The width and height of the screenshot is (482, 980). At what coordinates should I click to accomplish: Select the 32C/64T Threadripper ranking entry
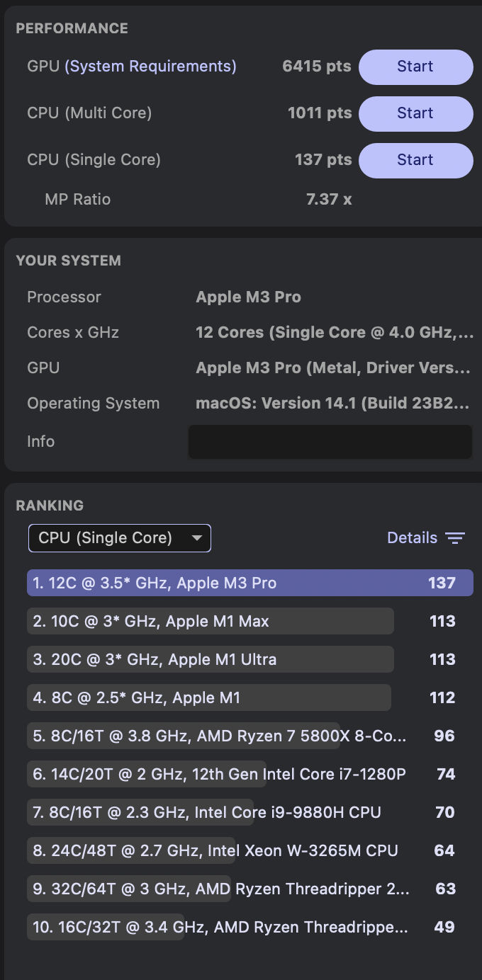coord(220,889)
